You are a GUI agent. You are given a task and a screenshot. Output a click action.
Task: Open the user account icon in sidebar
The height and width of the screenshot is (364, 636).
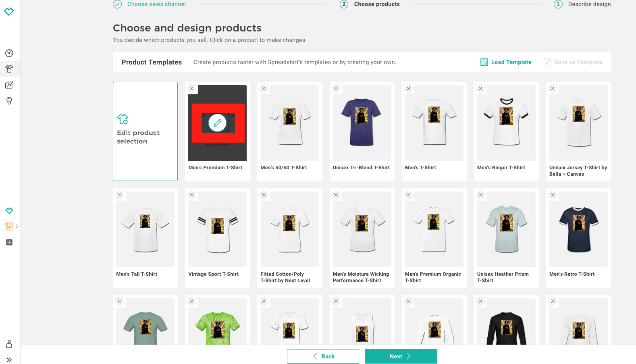tap(9, 344)
